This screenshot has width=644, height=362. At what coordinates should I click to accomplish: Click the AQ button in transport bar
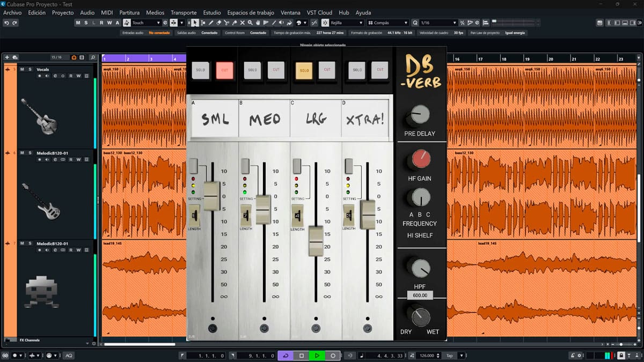69,356
